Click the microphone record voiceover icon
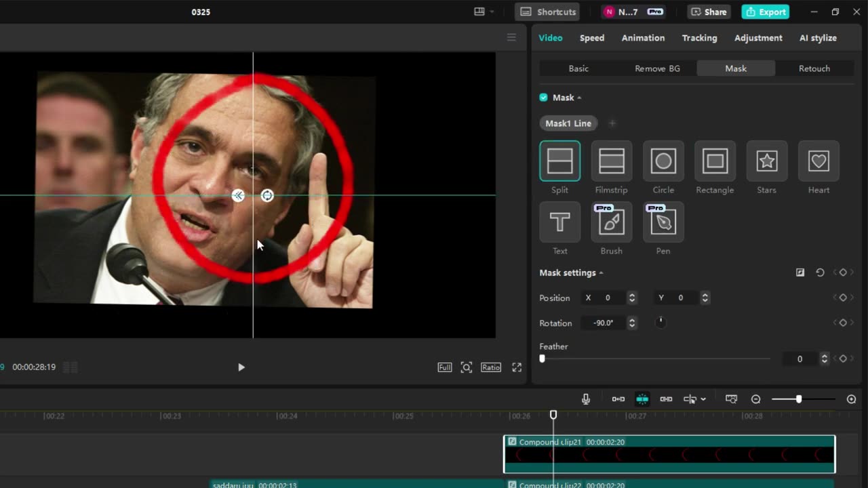868x488 pixels. pyautogui.click(x=586, y=399)
